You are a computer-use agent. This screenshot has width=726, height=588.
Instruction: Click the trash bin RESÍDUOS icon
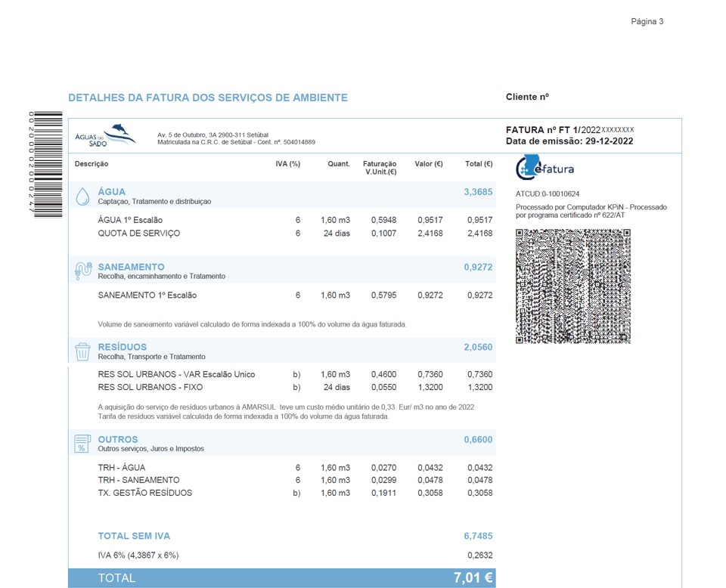82,352
